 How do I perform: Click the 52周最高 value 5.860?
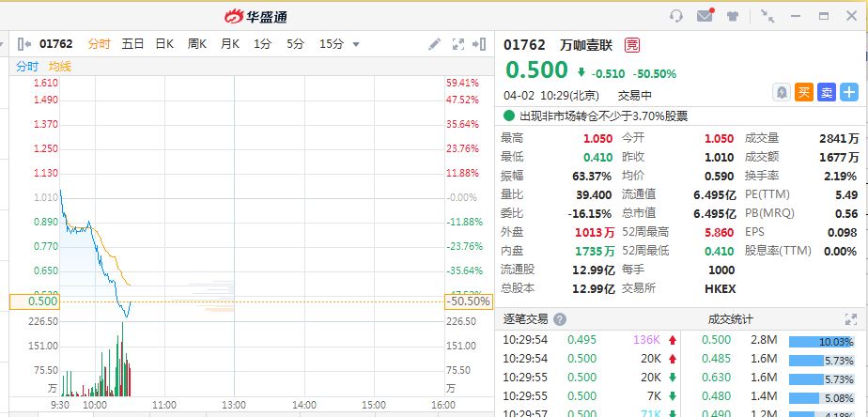click(x=719, y=233)
